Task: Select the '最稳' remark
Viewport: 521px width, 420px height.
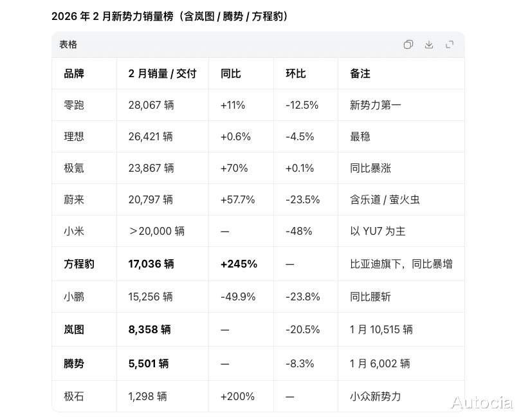Action: coord(360,136)
